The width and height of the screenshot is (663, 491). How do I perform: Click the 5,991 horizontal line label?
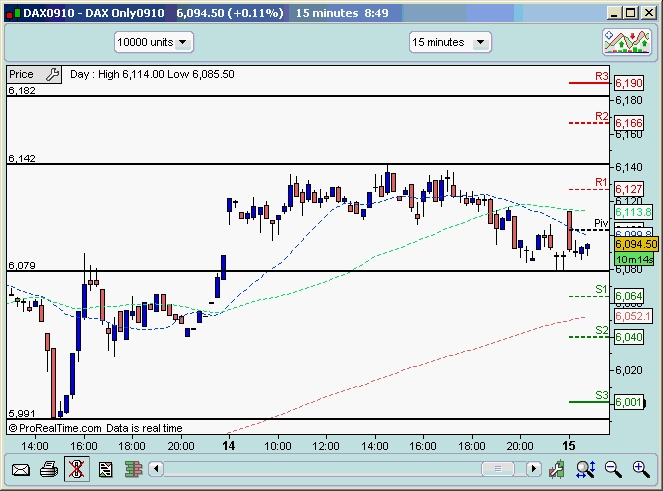[22, 413]
